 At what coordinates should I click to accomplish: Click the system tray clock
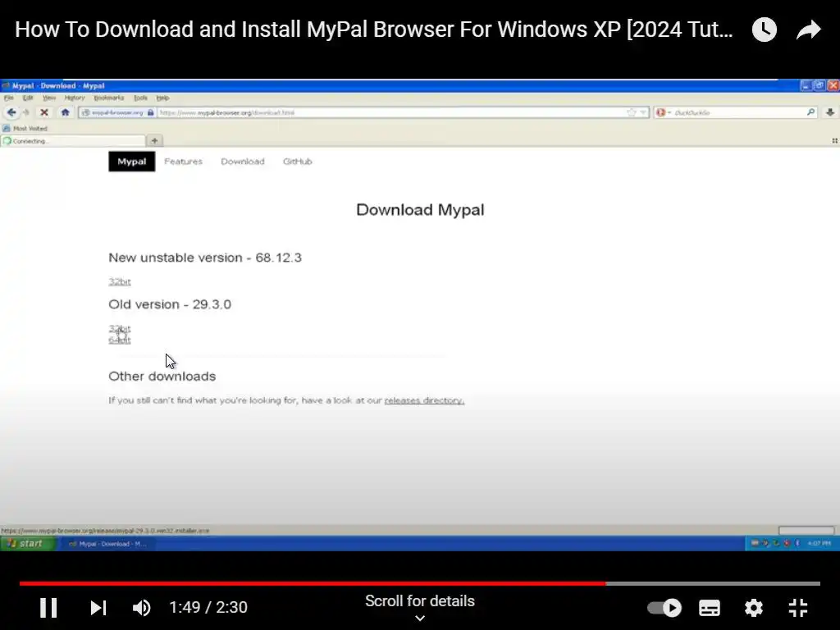(x=819, y=543)
